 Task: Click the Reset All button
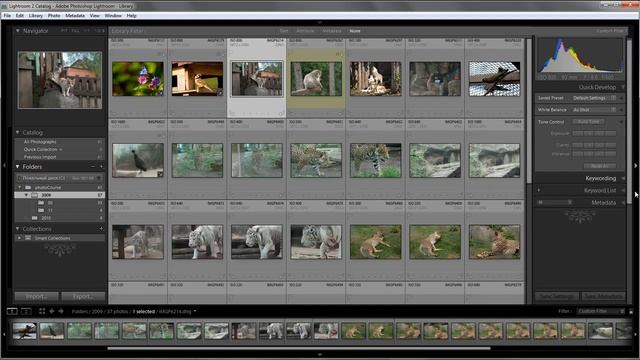[600, 166]
